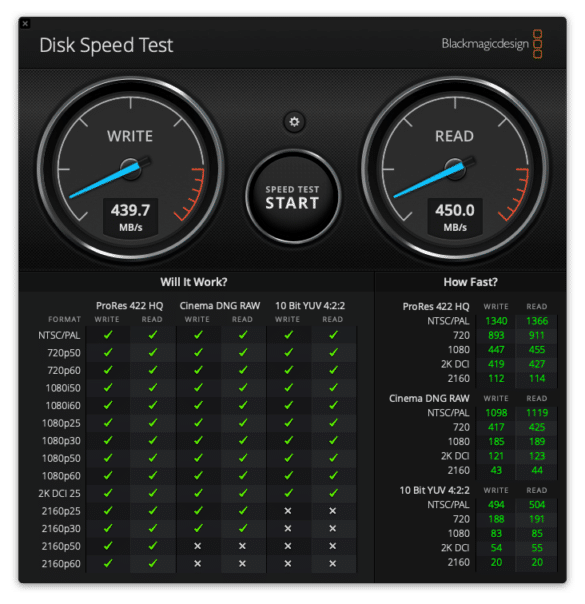Click 2160p25 10 Bit YUV read X mark
Image resolution: width=585 pixels, height=604 pixels.
pyautogui.click(x=333, y=511)
